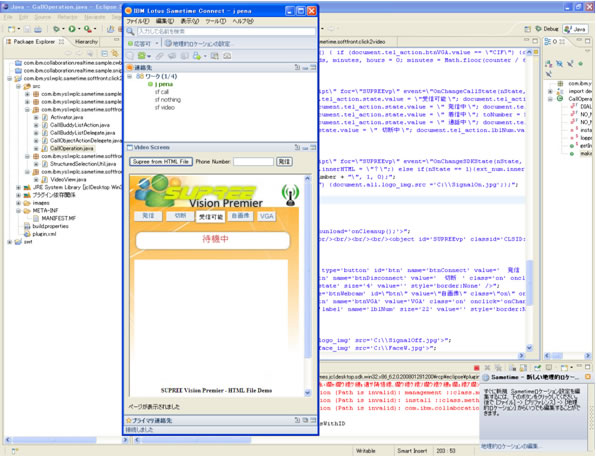Screen dimensions: 596x459
Task: Toggle the 自画像 self-view button
Action: [x=240, y=216]
